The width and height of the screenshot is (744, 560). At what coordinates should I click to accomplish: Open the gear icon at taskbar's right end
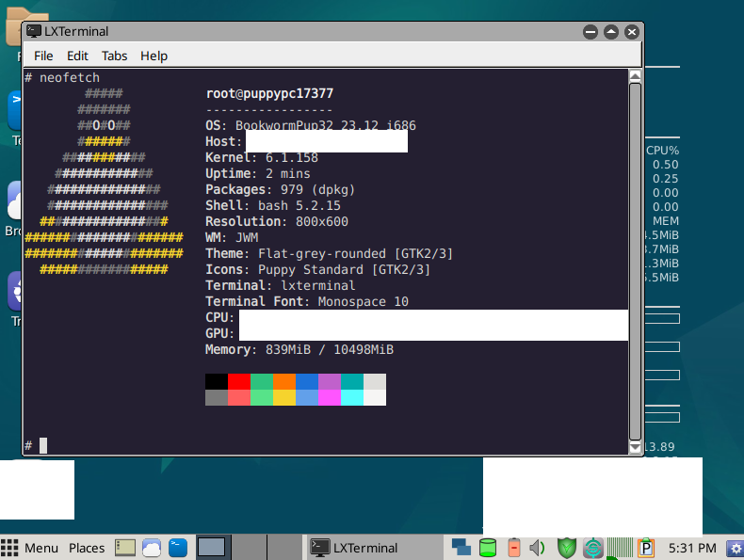734,548
